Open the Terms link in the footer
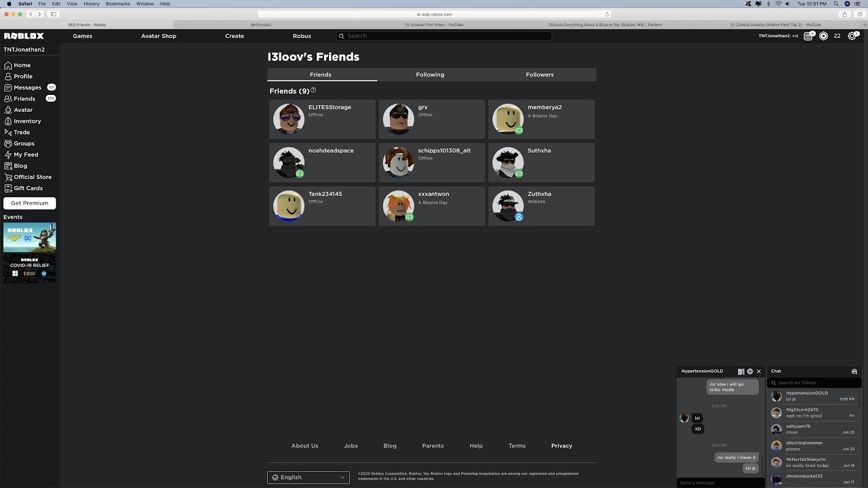 (517, 446)
